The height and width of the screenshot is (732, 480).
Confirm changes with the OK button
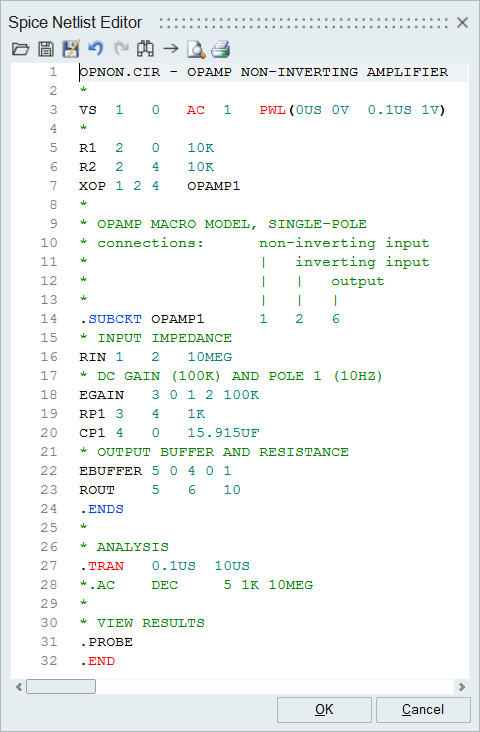324,710
